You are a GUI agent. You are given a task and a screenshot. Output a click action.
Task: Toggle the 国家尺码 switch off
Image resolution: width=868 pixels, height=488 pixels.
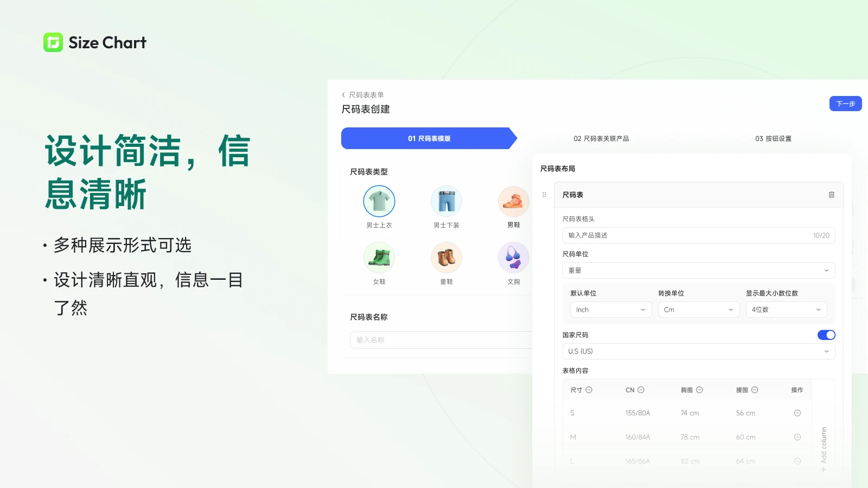(826, 335)
